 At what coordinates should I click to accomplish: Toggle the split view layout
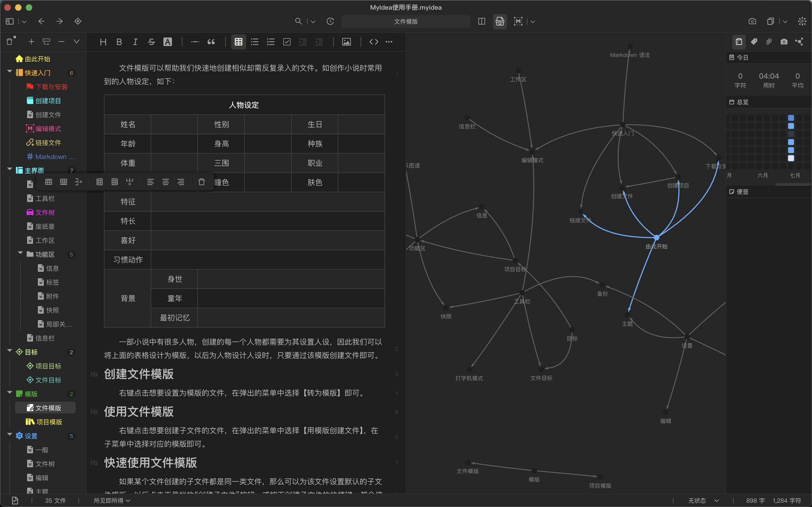(x=481, y=21)
